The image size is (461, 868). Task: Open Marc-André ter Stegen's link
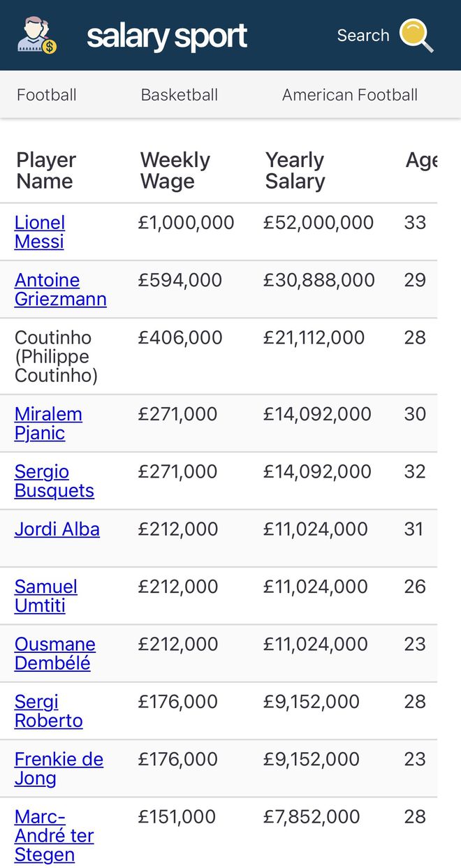coord(54,836)
